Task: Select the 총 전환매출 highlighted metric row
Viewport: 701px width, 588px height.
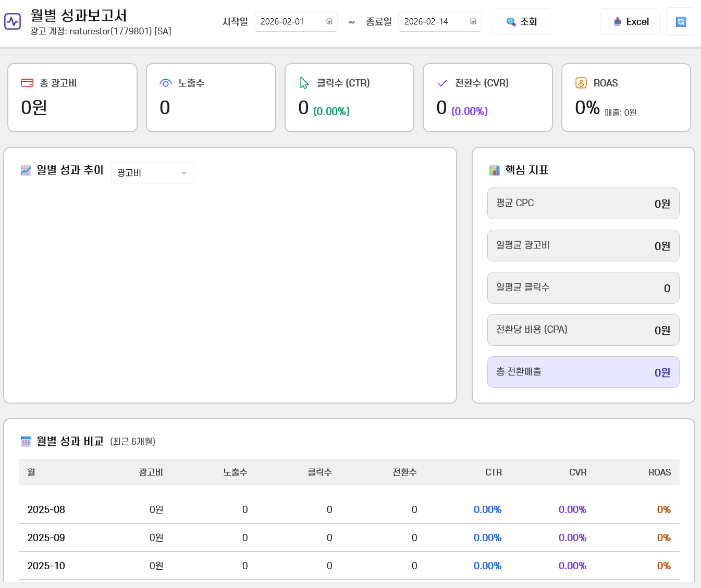Action: click(583, 372)
